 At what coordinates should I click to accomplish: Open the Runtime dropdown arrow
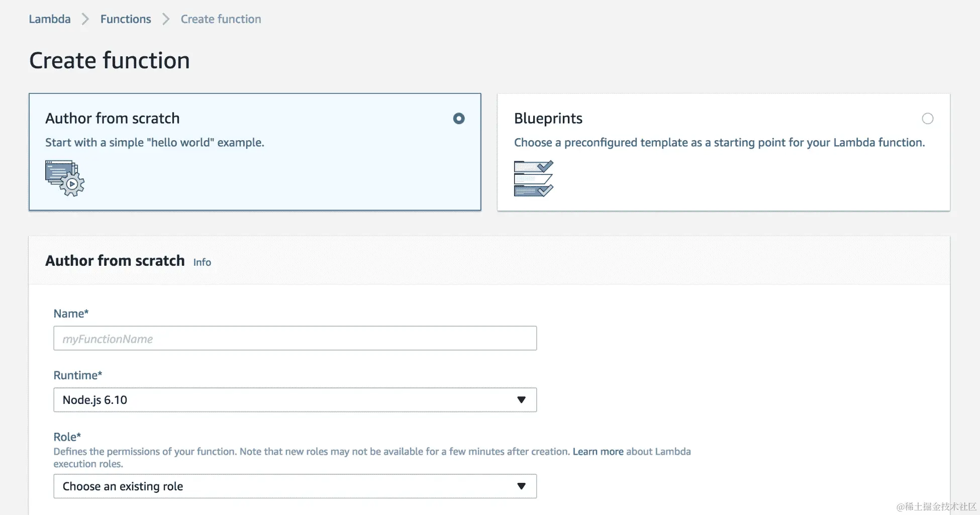521,400
